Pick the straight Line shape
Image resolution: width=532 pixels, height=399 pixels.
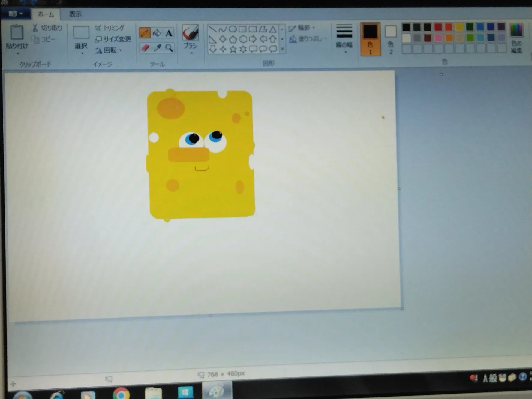pos(212,29)
